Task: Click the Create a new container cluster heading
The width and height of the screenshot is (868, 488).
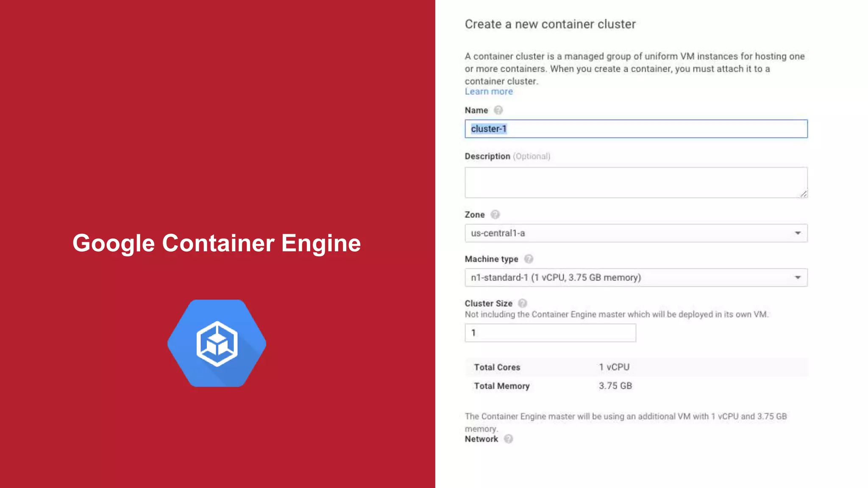Action: 550,24
